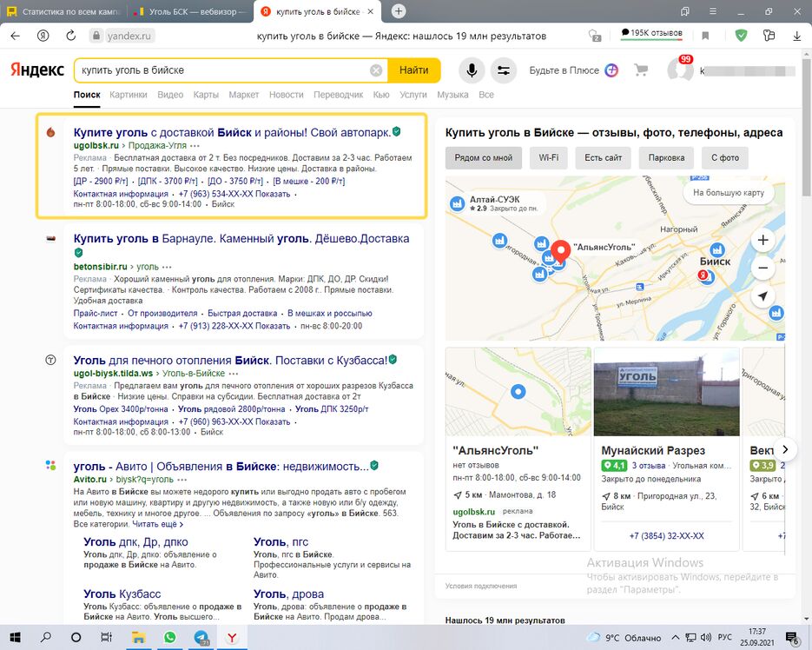Zoom in on the map with plus button

coord(762,240)
